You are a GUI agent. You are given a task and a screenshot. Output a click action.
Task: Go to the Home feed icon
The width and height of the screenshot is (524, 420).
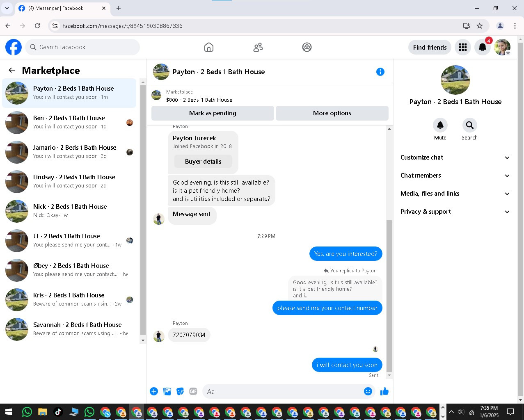coord(209,47)
